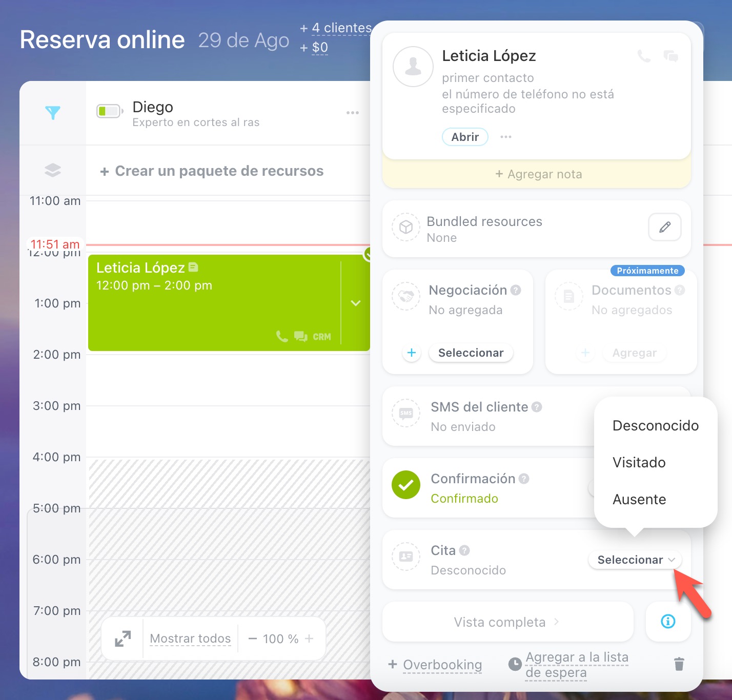This screenshot has width=732, height=700.
Task: Choose Ausente from the status menu
Action: tap(639, 499)
